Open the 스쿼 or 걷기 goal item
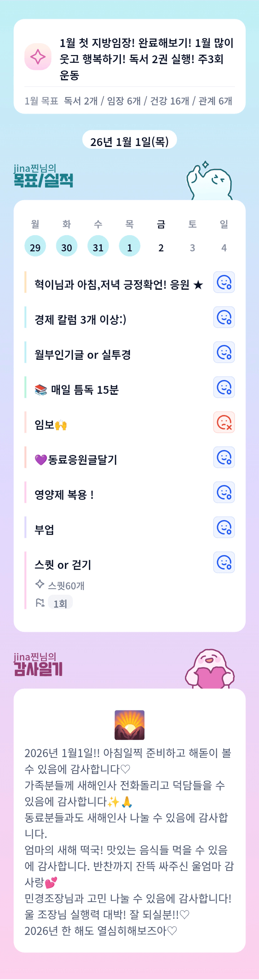The width and height of the screenshot is (259, 980). point(63,565)
